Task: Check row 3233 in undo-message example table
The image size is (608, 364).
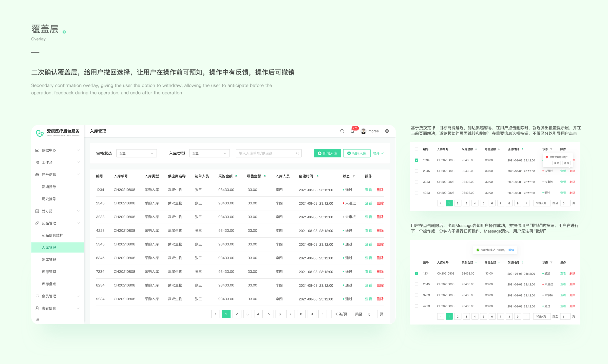Action: point(416,295)
